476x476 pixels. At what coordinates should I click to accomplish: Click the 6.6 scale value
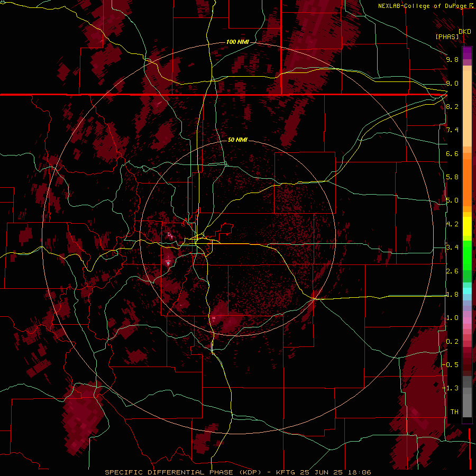(x=452, y=153)
